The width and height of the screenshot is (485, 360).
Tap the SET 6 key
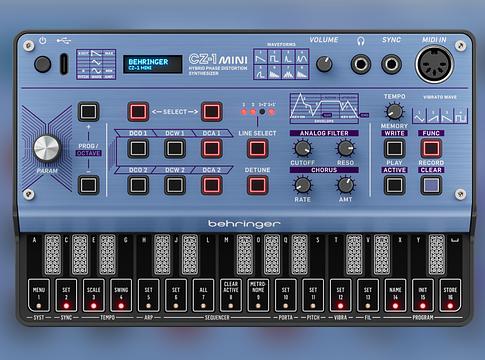tap(176, 295)
